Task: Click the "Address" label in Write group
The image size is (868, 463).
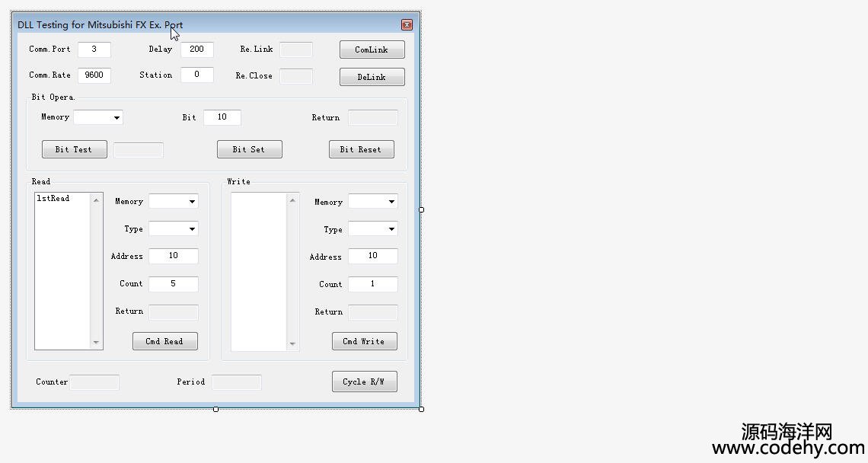Action: [x=326, y=257]
